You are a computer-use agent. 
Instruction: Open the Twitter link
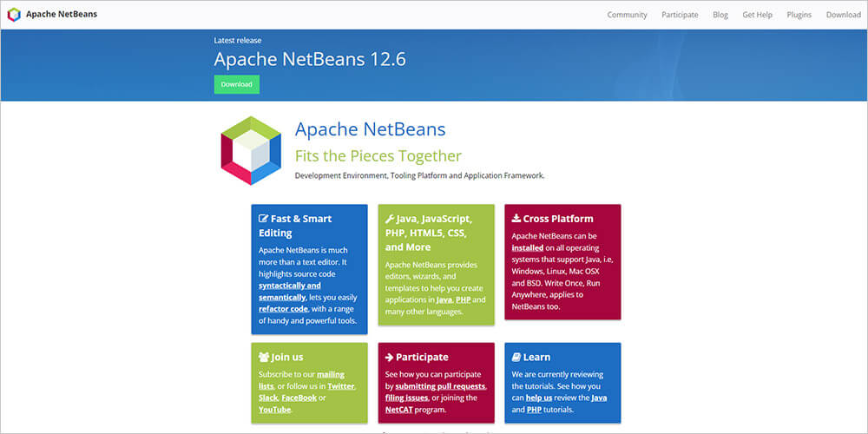click(x=341, y=386)
